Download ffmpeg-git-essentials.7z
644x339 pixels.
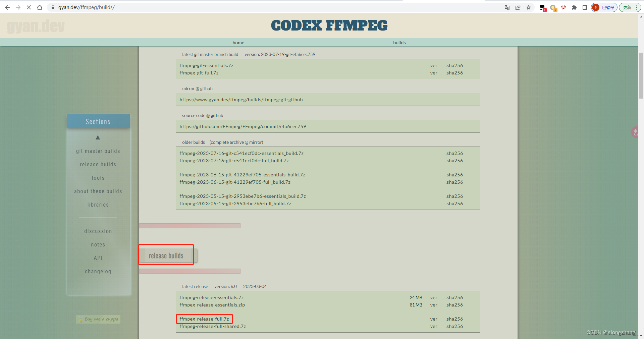(206, 65)
